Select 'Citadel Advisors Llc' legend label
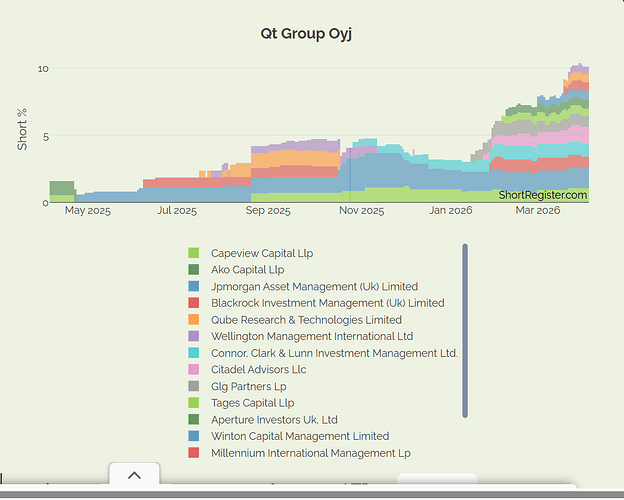Screen dimensions: 624x500 tap(259, 369)
